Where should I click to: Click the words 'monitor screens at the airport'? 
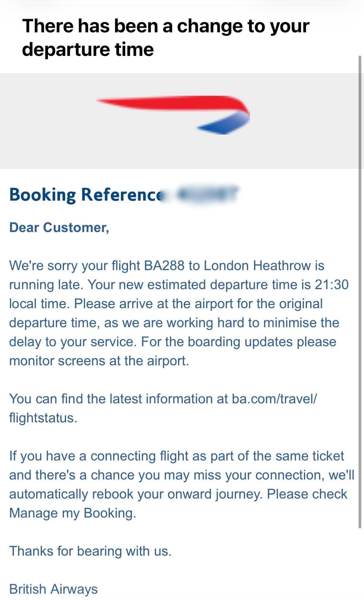tap(99, 361)
